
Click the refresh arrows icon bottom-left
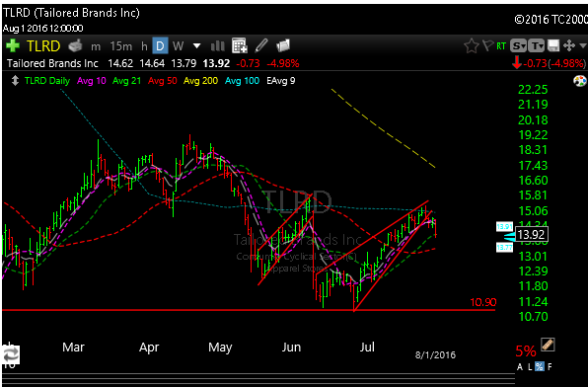click(x=11, y=354)
